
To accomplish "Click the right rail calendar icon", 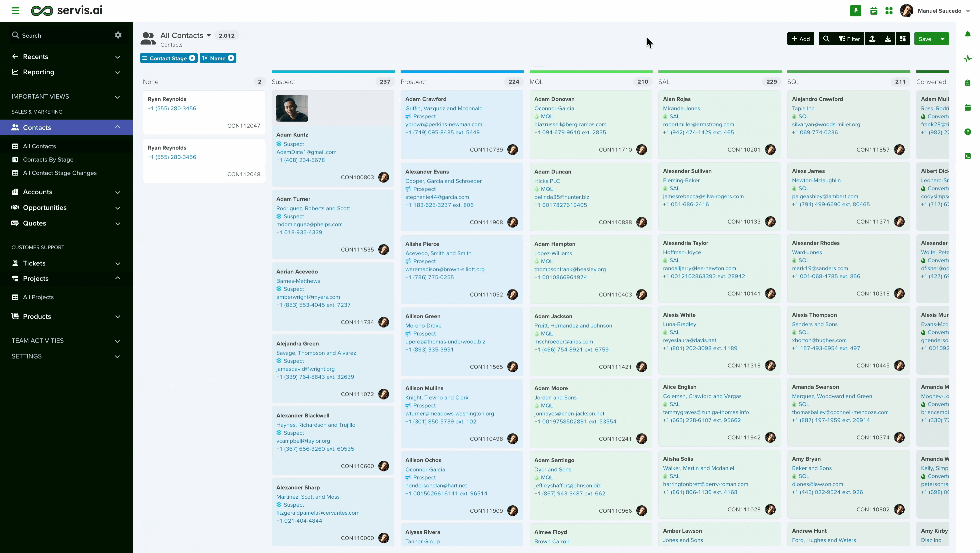I will click(x=968, y=107).
